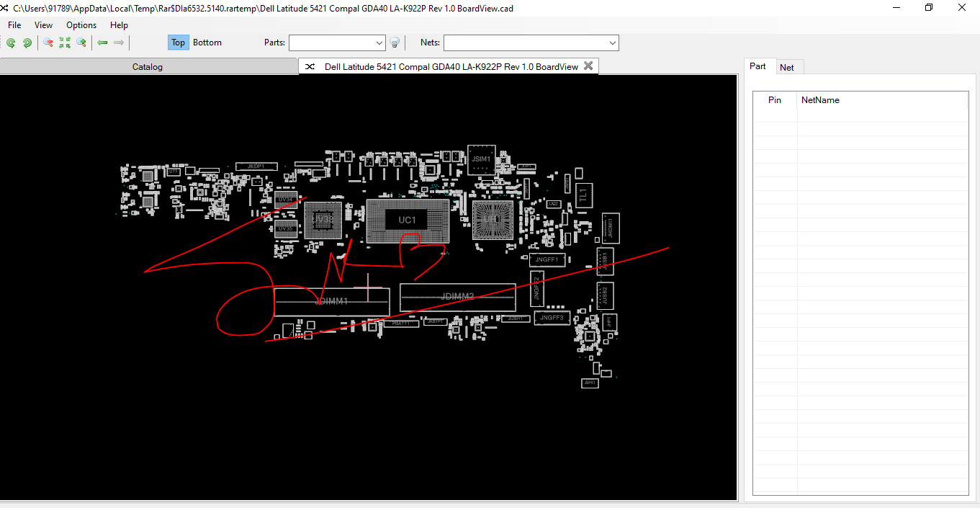
Task: Switch to the Part tab
Action: click(758, 66)
